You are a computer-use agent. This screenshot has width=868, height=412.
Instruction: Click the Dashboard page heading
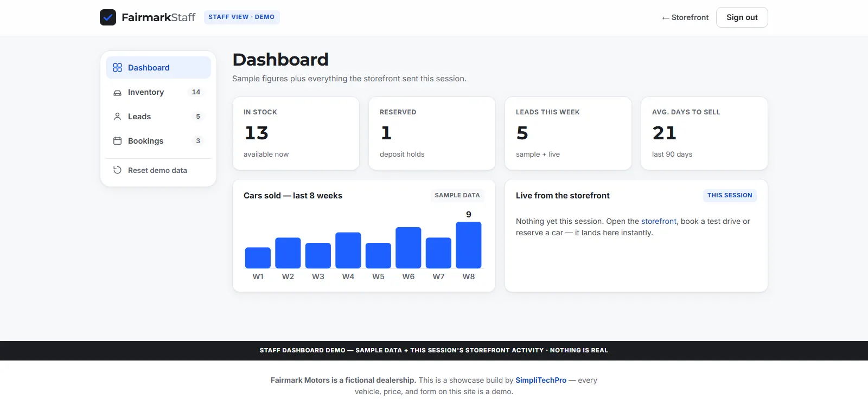[280, 60]
